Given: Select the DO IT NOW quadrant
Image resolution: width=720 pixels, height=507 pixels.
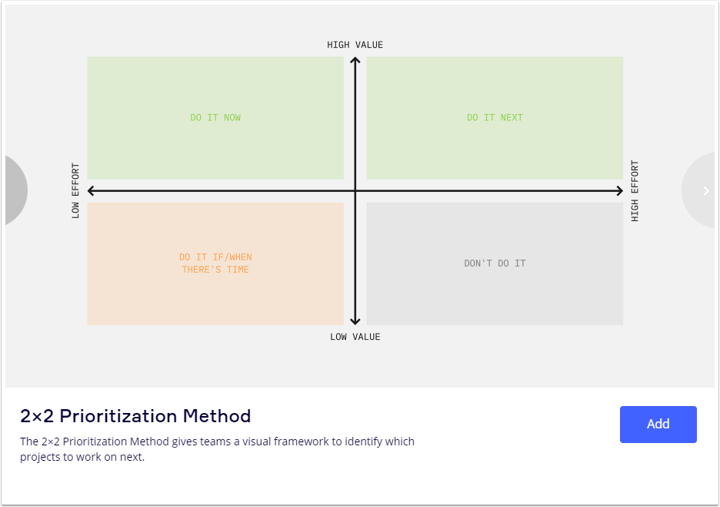Looking at the screenshot, I should click(215, 118).
